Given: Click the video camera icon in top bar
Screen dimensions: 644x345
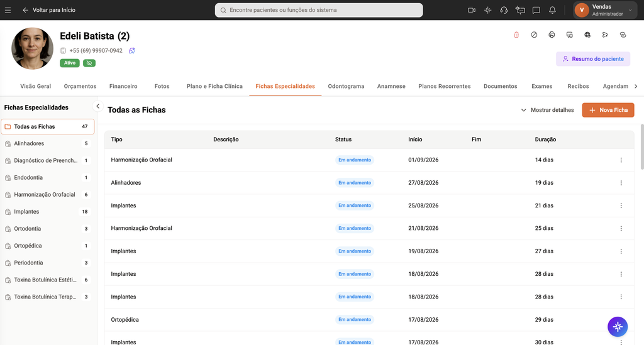Looking at the screenshot, I should [472, 10].
